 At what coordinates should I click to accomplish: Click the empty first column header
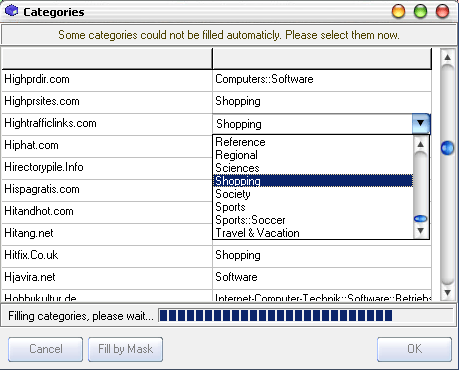pyautogui.click(x=107, y=59)
